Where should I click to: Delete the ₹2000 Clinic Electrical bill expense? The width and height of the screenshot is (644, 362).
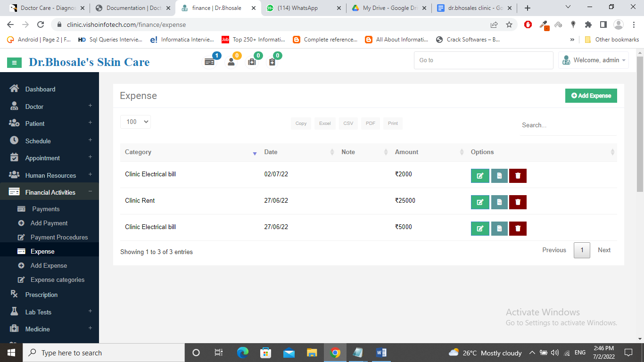518,176
